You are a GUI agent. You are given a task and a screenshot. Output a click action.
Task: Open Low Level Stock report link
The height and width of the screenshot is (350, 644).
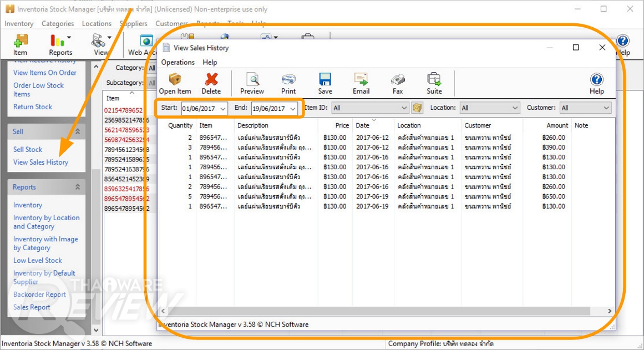38,261
